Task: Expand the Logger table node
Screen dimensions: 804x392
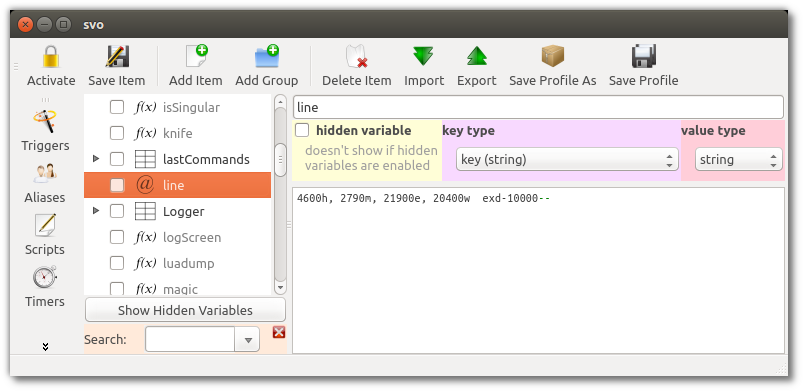Action: pos(96,211)
